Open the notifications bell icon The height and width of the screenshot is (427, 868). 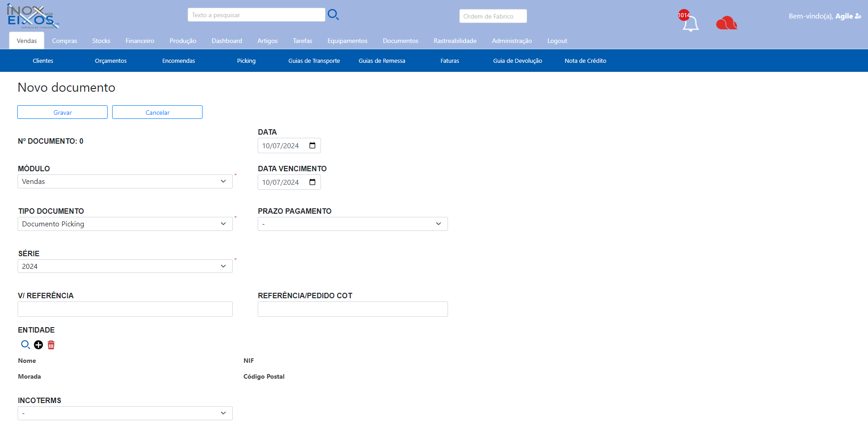[x=690, y=23]
